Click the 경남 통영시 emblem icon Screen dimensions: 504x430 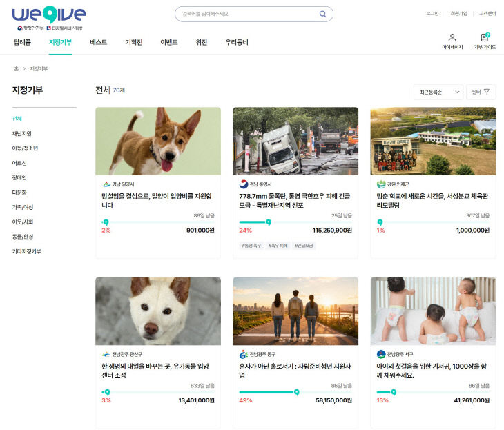click(244, 184)
